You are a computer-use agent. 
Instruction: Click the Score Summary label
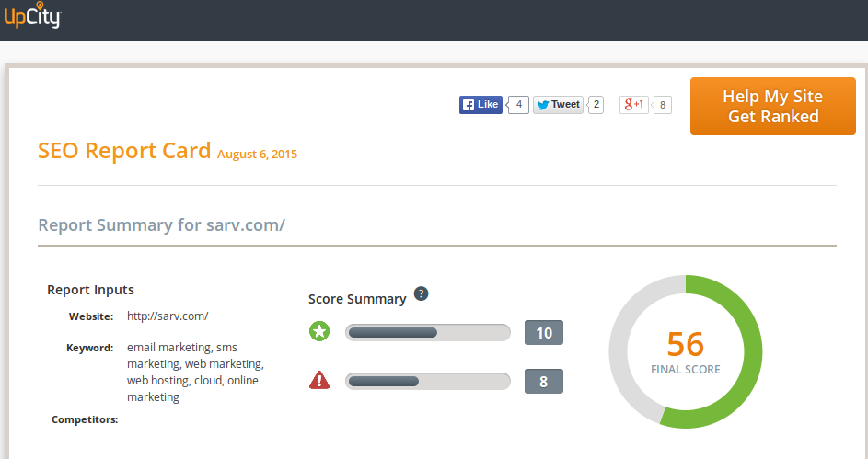357,299
